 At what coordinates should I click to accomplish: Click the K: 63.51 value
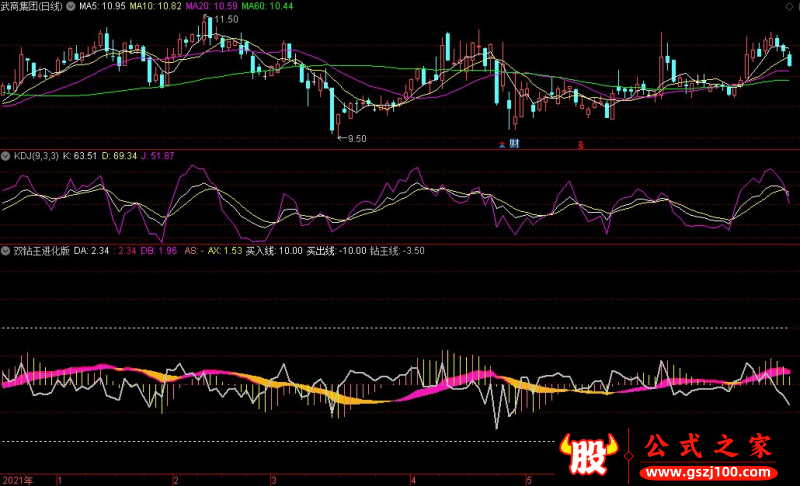point(80,156)
